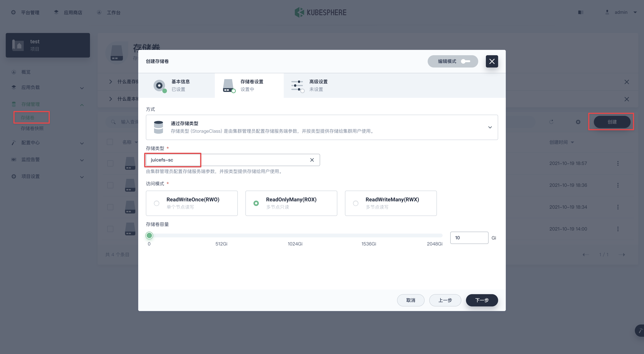Image resolution: width=644 pixels, height=354 pixels.
Task: Click the refresh icon above the table
Action: pos(551,122)
